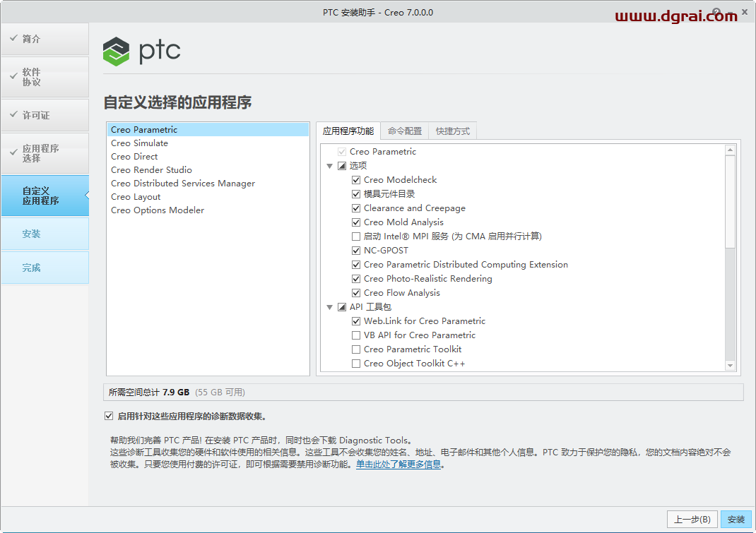Screen dimensions: 756x533
Task: Collapse the API 工具包 tree node arrow
Action: coord(330,308)
